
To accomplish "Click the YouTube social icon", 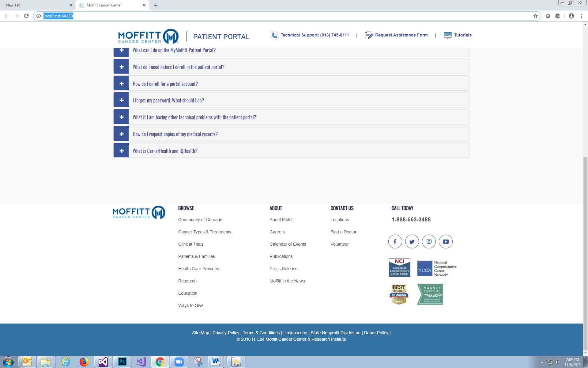I will click(x=446, y=242).
